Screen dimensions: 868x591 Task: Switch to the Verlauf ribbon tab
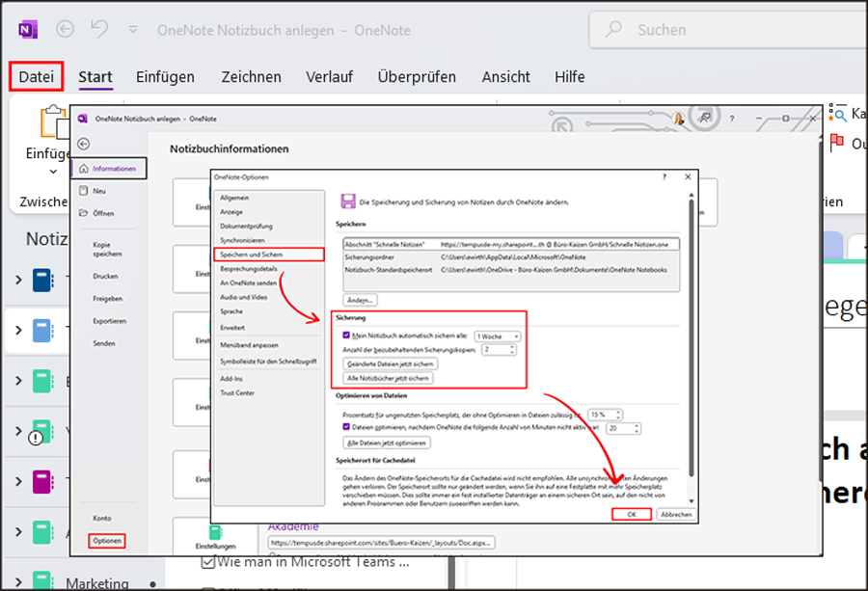click(x=330, y=76)
